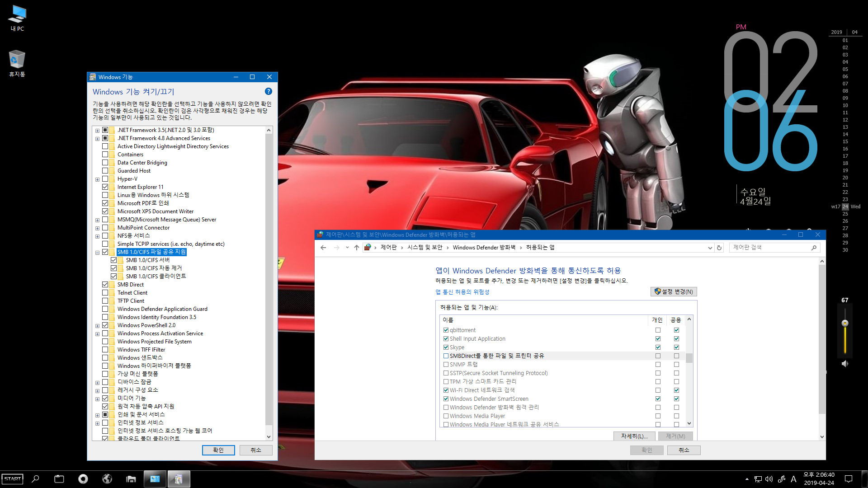
Task: Show hidden system tray icons
Action: click(747, 479)
